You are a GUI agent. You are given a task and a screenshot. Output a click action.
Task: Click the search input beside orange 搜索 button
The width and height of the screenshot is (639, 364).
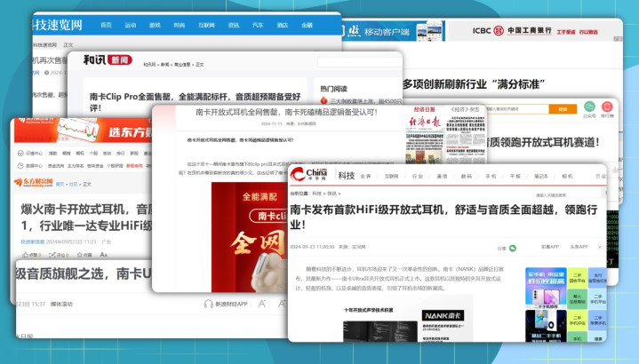[516, 109]
